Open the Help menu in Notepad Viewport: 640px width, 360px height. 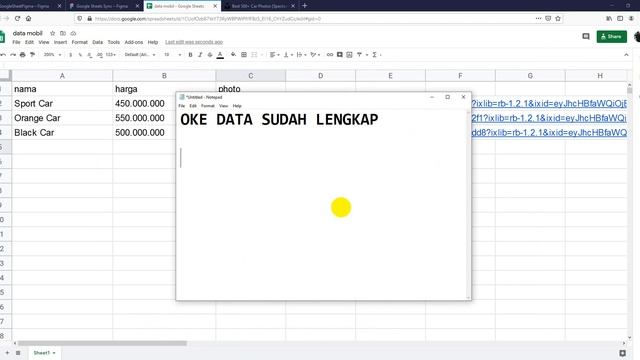tap(237, 106)
